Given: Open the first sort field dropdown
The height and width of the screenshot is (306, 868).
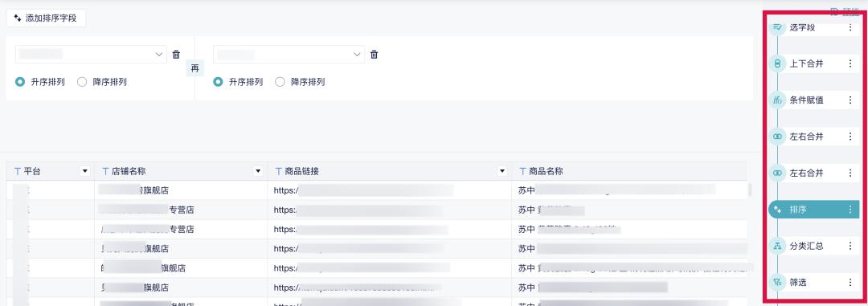Looking at the screenshot, I should [91, 55].
